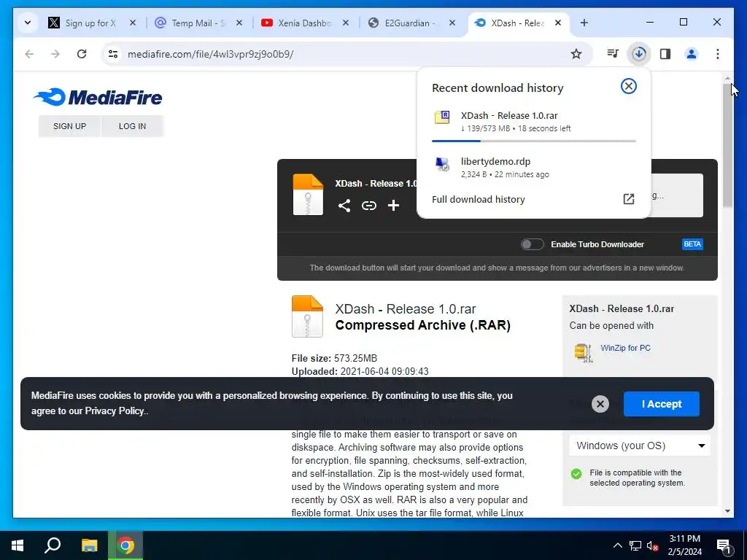The image size is (747, 560).
Task: Show hidden system tray icons
Action: click(x=617, y=545)
